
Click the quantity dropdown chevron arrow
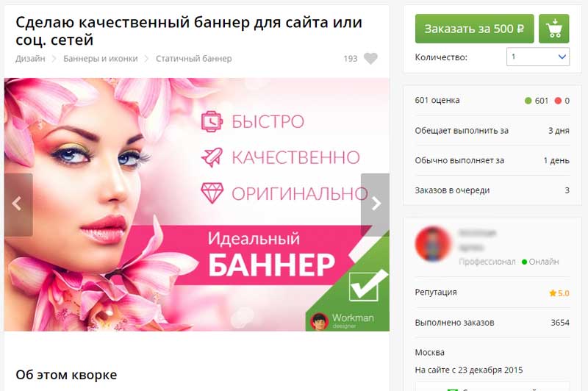tap(562, 57)
